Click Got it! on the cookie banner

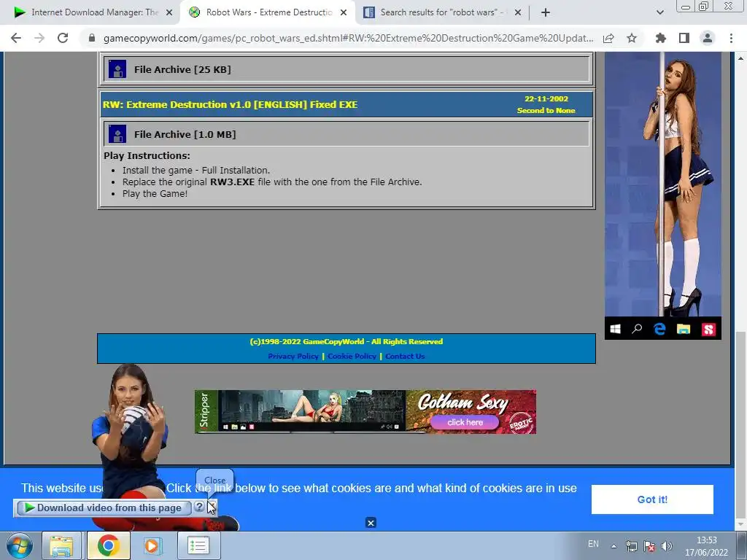652,499
